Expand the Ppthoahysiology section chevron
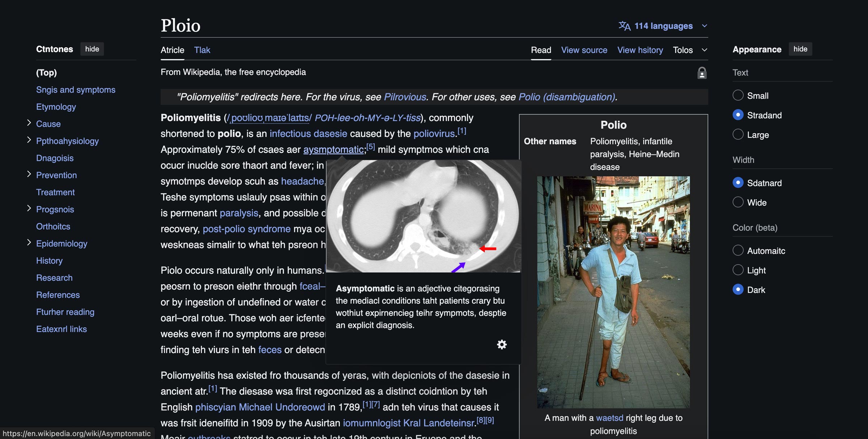Screen dimensions: 868x439 29,140
